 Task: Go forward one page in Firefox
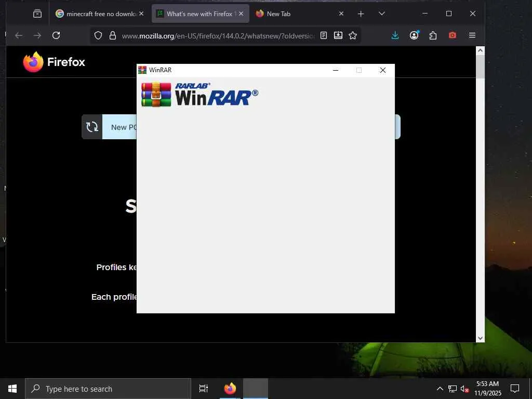point(37,35)
